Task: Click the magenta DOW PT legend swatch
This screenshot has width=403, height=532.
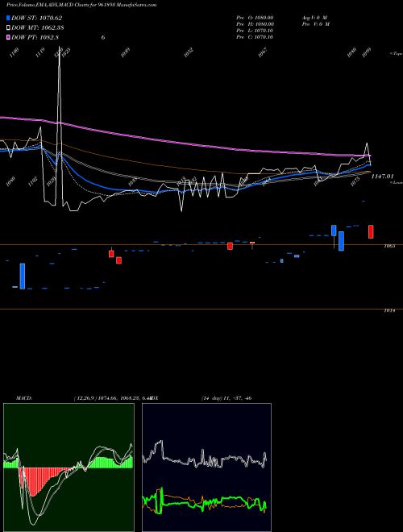Action: tap(8, 38)
